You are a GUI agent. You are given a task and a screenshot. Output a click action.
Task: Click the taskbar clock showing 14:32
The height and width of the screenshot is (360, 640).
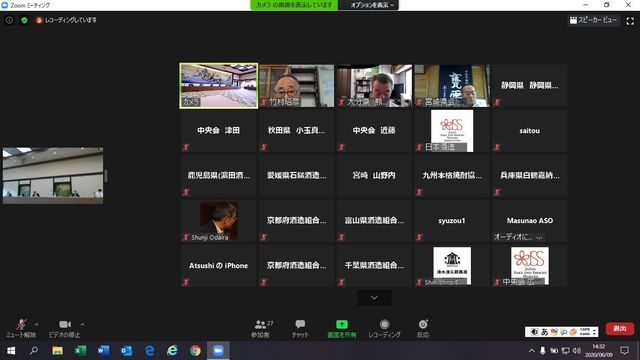(599, 351)
